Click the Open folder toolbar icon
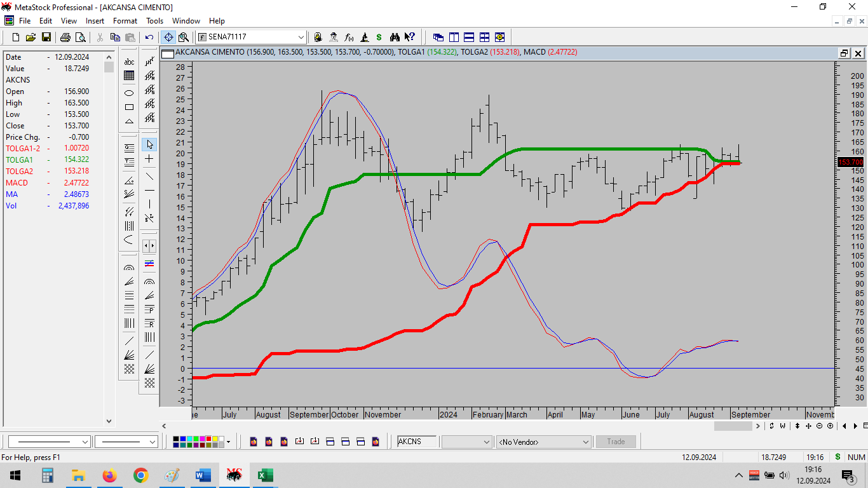868x488 pixels. tap(31, 37)
